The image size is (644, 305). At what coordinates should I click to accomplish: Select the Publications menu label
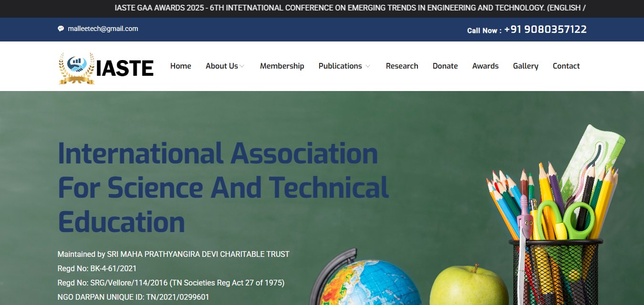(340, 66)
